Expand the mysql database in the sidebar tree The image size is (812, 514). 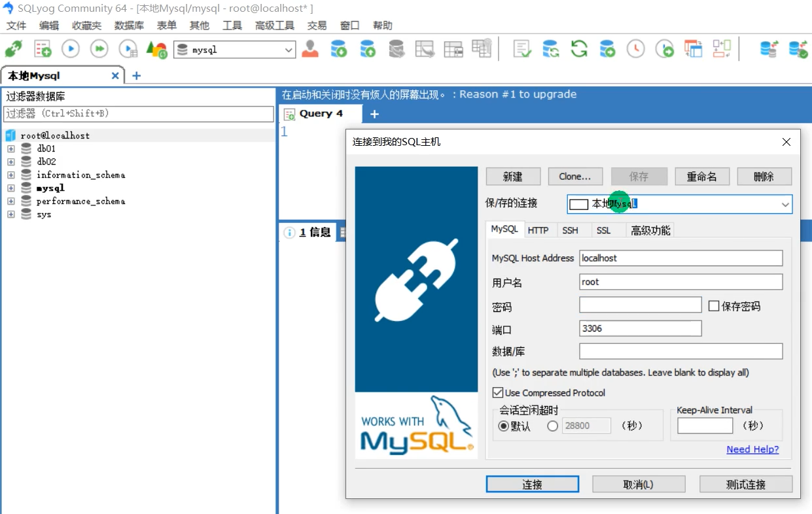pyautogui.click(x=10, y=188)
